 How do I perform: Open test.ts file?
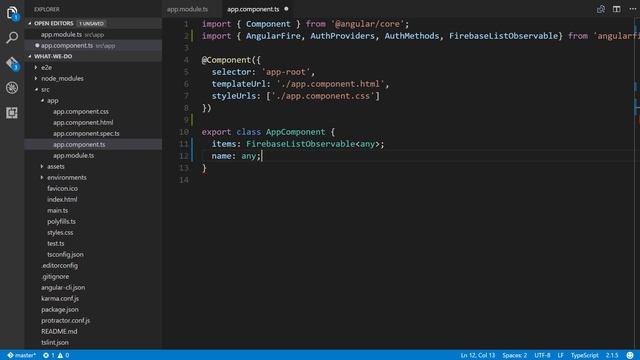coord(56,244)
